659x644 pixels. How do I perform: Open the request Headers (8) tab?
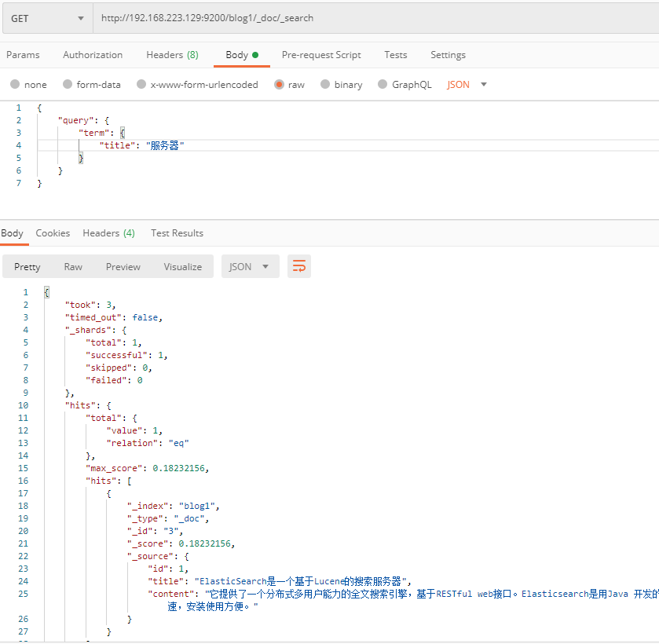tap(172, 55)
